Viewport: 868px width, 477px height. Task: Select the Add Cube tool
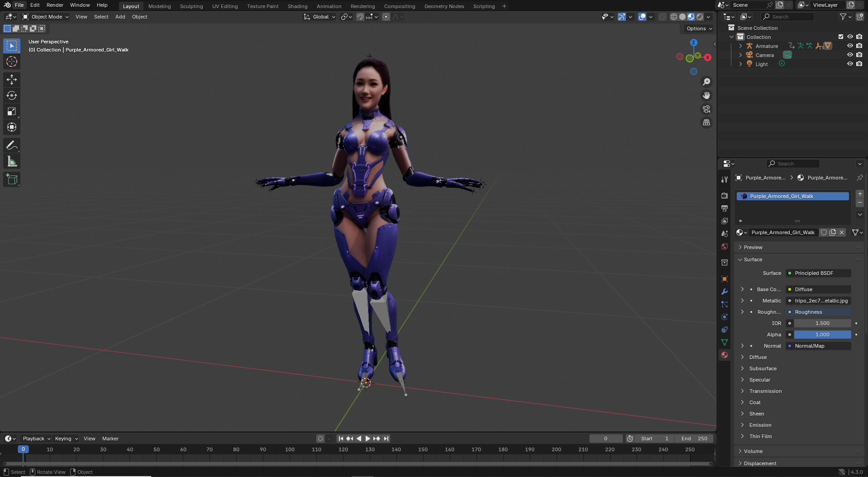[x=12, y=179]
